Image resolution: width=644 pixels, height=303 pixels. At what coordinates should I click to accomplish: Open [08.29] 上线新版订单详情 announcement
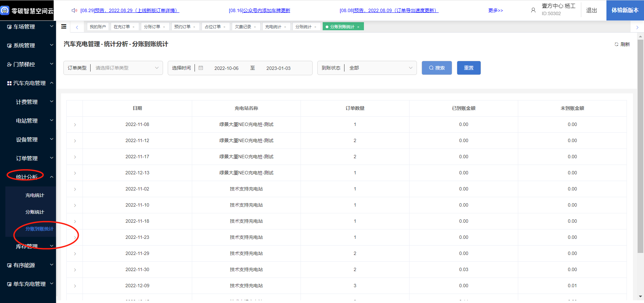[130, 10]
